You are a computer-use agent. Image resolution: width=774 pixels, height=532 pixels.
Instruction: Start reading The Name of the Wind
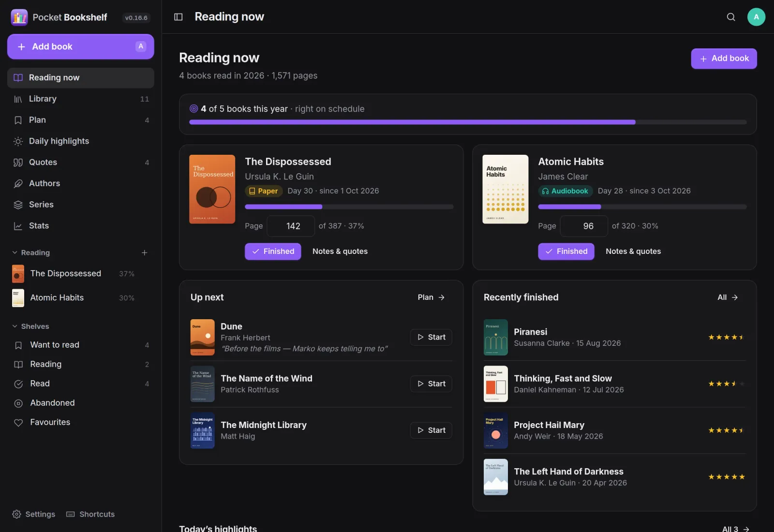[x=431, y=384]
